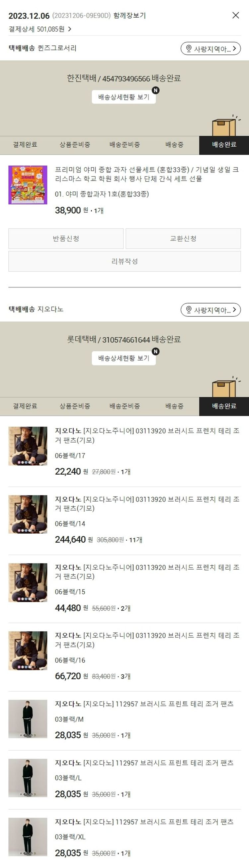View 롯데택배 배송상세현황 보기

pyautogui.click(x=124, y=358)
